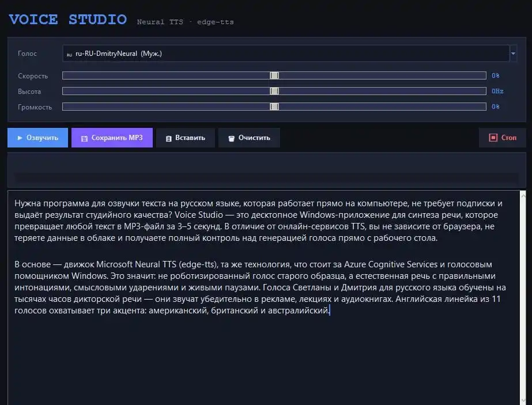Click the word Нужна starting the first paragraph
This screenshot has height=405, width=532.
pyautogui.click(x=28, y=203)
